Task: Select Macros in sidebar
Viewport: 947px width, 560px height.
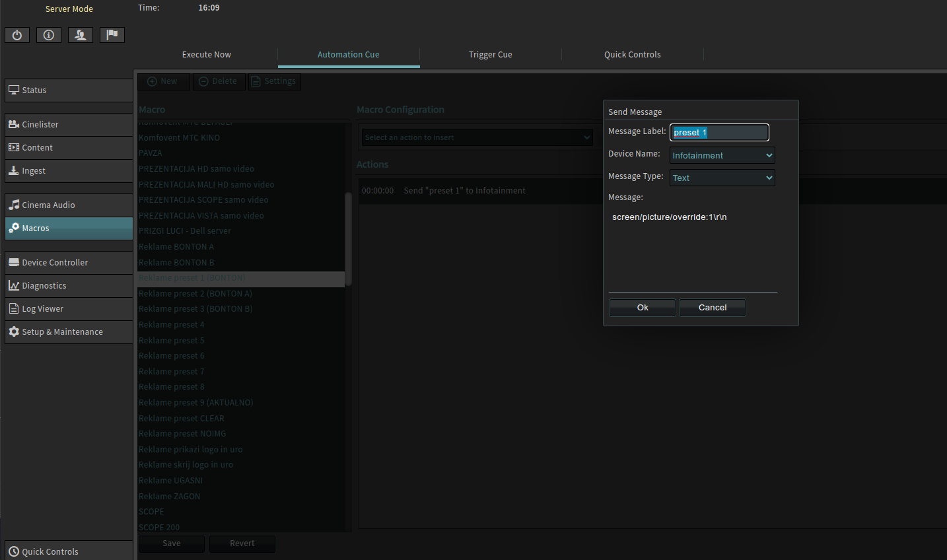Action: coord(69,228)
